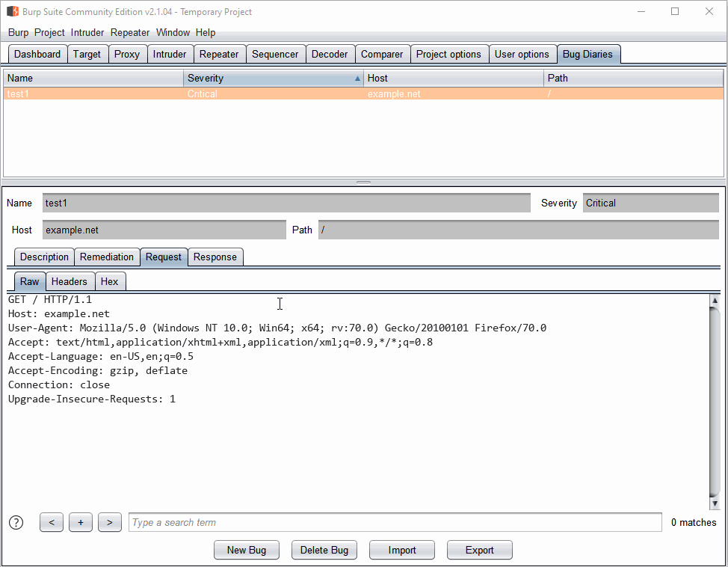Click the User-Agent header line
The image size is (728, 567).
(x=277, y=328)
